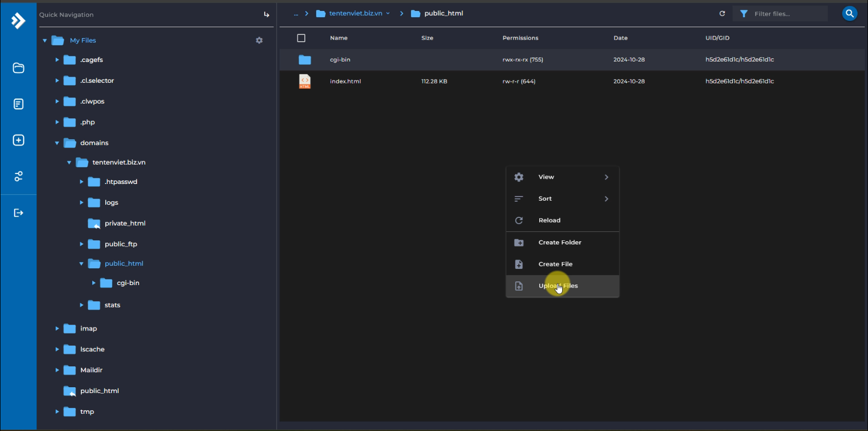Sort by the Size column header
Screen dimensions: 868x431
(x=427, y=38)
